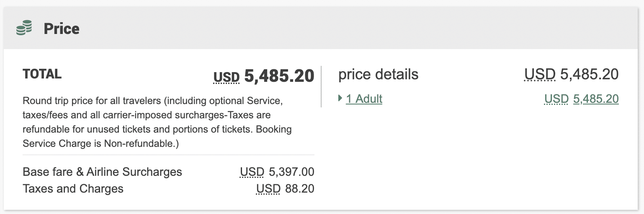The width and height of the screenshot is (644, 214).
Task: Click the Price section heading text
Action: point(62,29)
